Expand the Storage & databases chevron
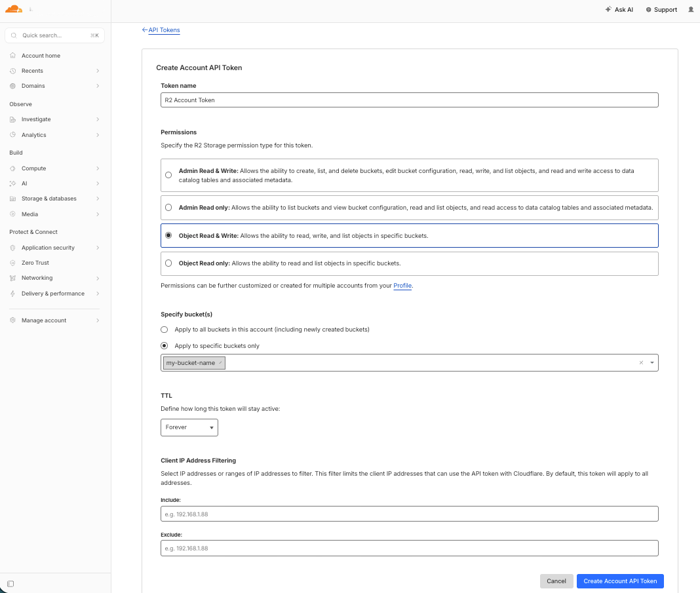This screenshot has height=593, width=700. pos(97,199)
